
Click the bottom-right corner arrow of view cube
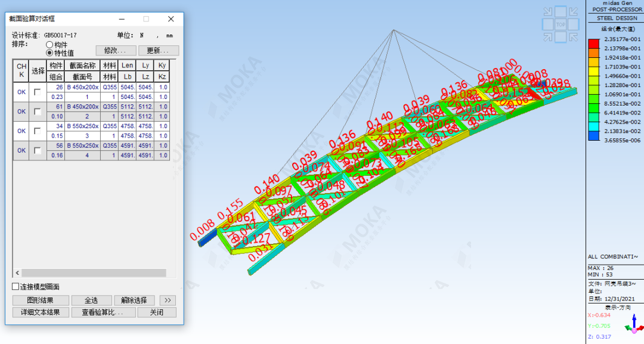pos(574,38)
